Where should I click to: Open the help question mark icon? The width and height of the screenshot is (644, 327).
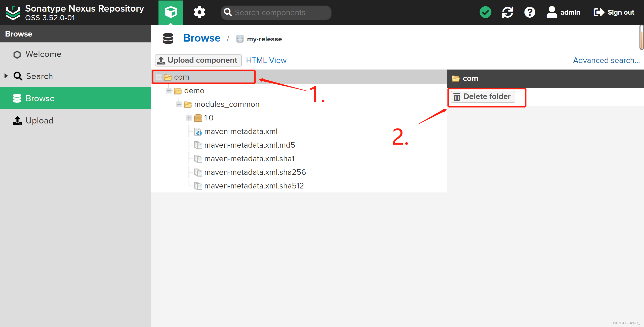pos(530,12)
